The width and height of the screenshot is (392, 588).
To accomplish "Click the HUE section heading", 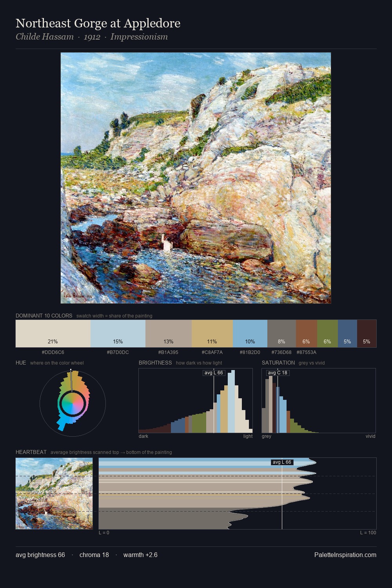I will [x=21, y=363].
